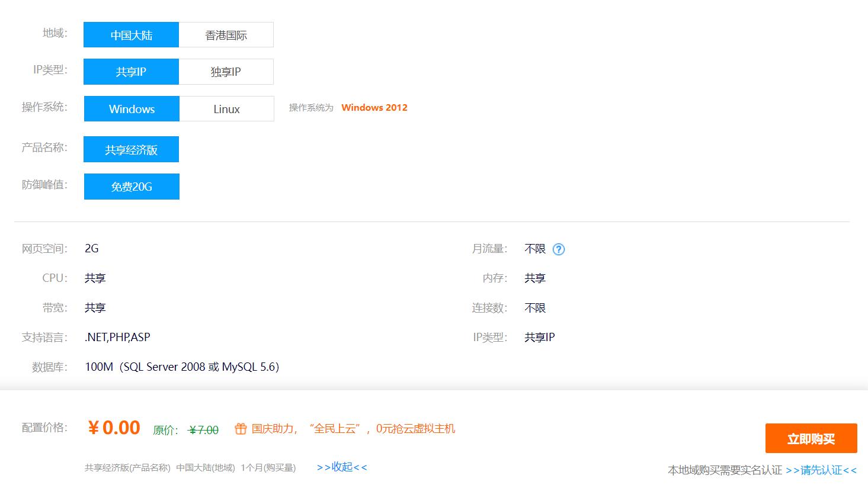
Task: Select Linux operating system
Action: pyautogui.click(x=227, y=109)
